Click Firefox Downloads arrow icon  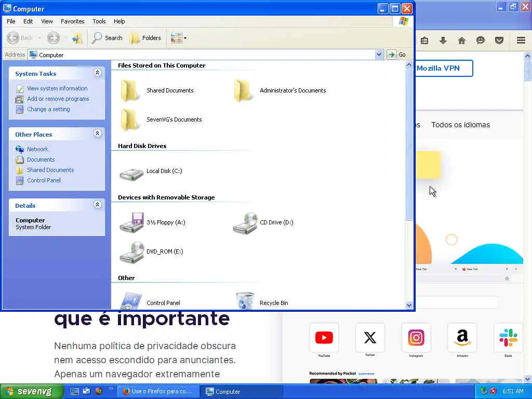point(443,41)
